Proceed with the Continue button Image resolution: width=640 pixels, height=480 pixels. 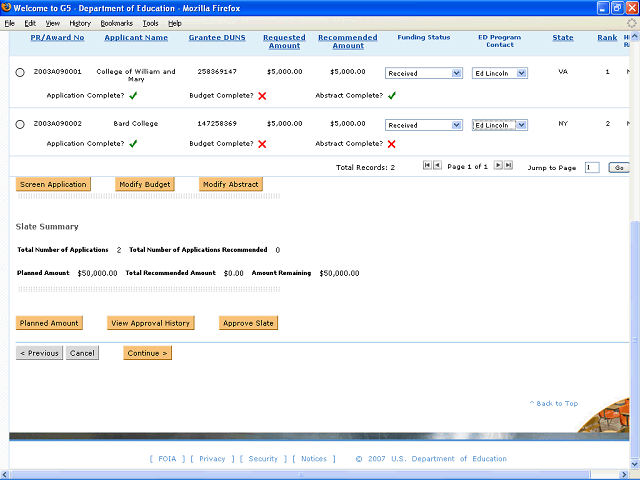[147, 353]
